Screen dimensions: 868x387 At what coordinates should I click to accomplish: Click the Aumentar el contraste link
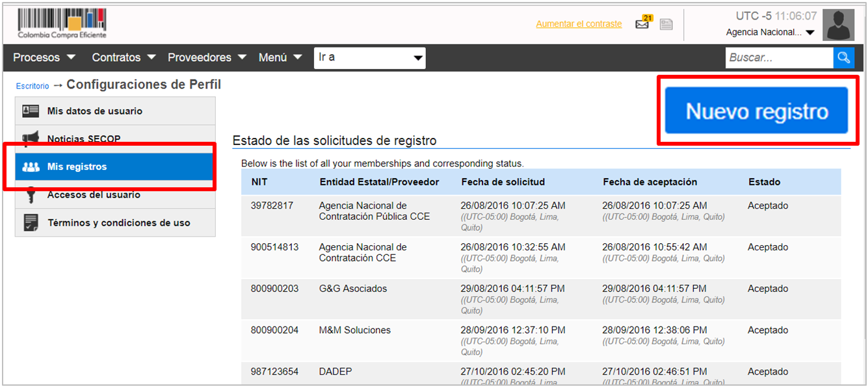click(x=579, y=24)
